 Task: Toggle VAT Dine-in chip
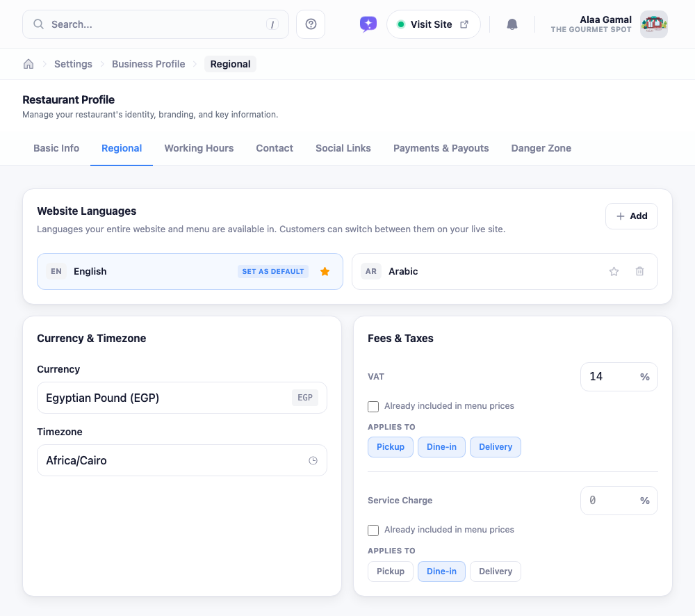pos(441,447)
